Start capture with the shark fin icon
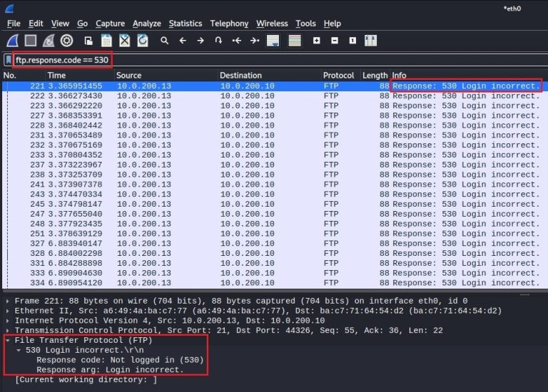This screenshot has width=548, height=392. click(14, 41)
